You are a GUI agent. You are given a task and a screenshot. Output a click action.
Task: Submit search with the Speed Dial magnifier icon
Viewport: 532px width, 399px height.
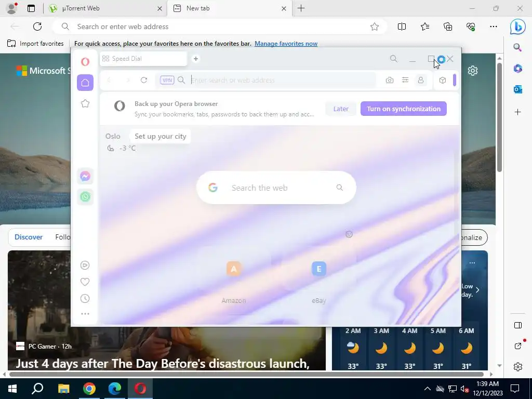tap(340, 188)
